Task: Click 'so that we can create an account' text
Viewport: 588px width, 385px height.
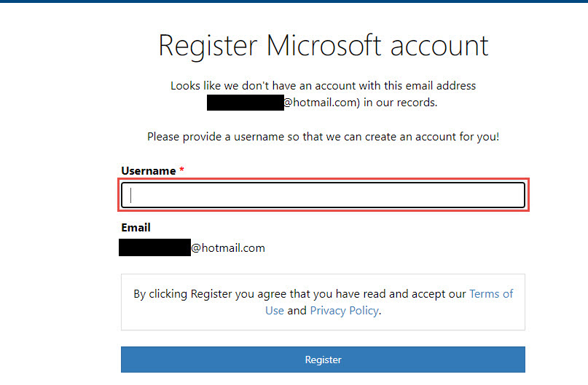Action: (372, 137)
